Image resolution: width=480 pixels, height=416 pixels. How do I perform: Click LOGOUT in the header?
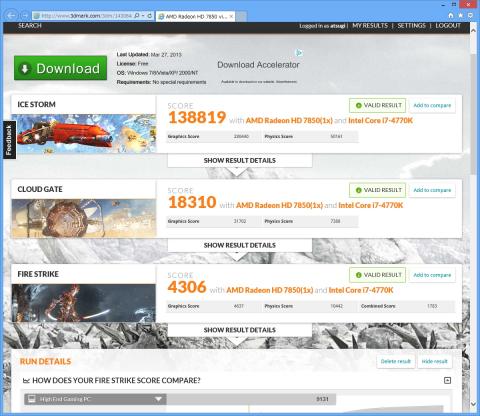(x=448, y=26)
